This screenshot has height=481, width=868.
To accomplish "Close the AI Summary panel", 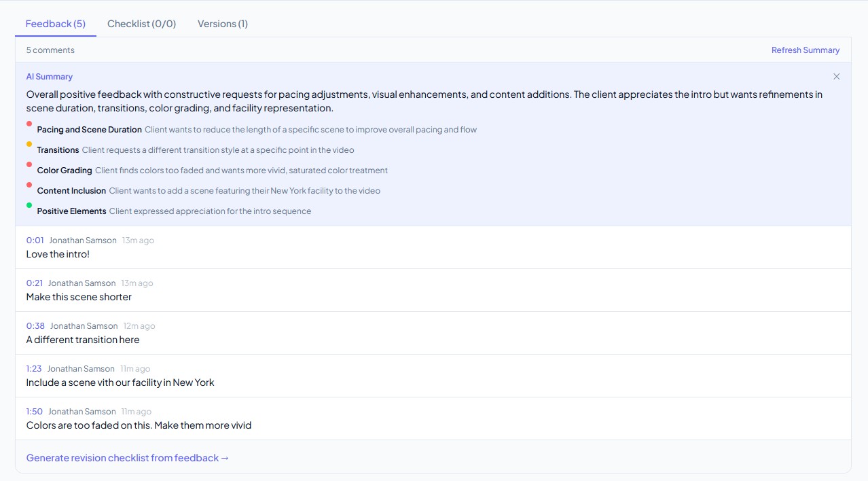I will (x=836, y=77).
